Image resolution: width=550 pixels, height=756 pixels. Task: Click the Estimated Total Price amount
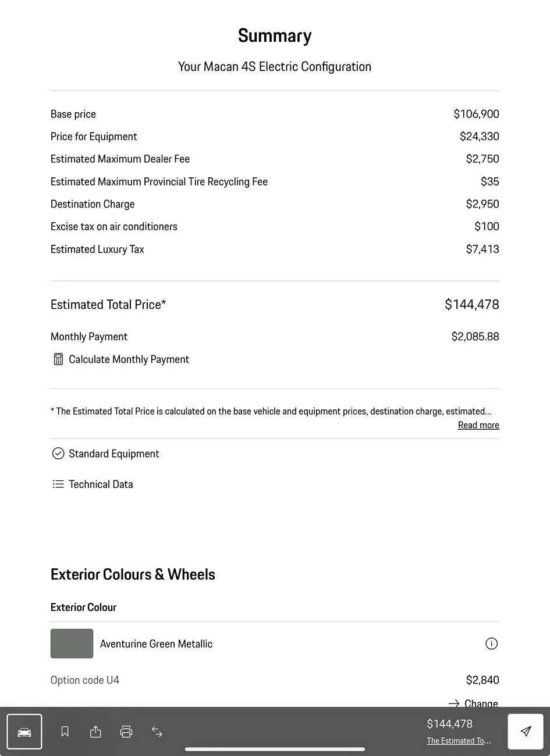point(471,305)
